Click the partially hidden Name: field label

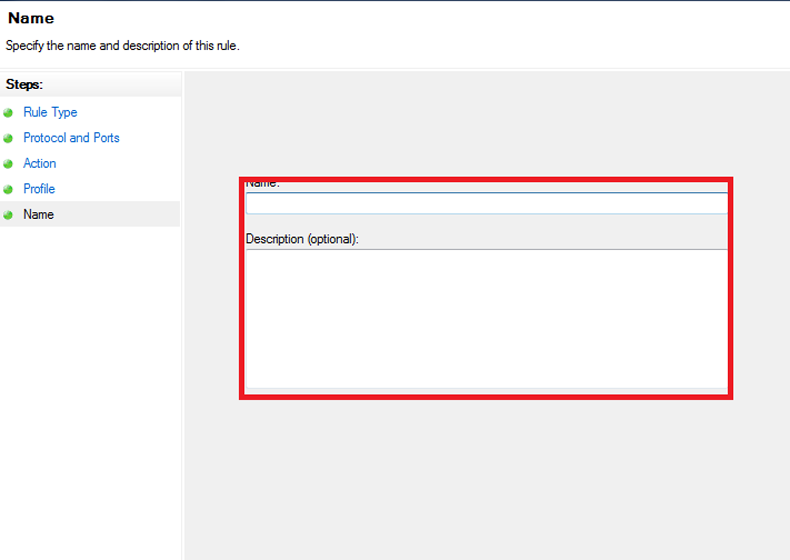click(x=263, y=185)
